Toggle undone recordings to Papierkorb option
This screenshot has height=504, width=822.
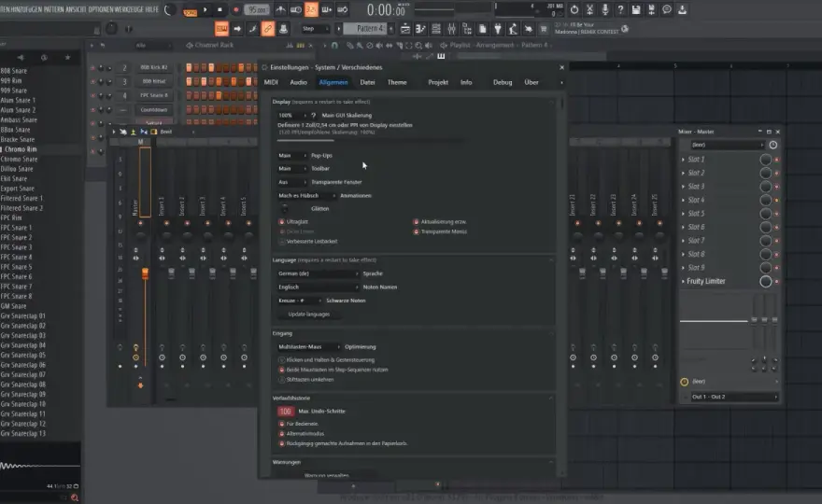282,443
